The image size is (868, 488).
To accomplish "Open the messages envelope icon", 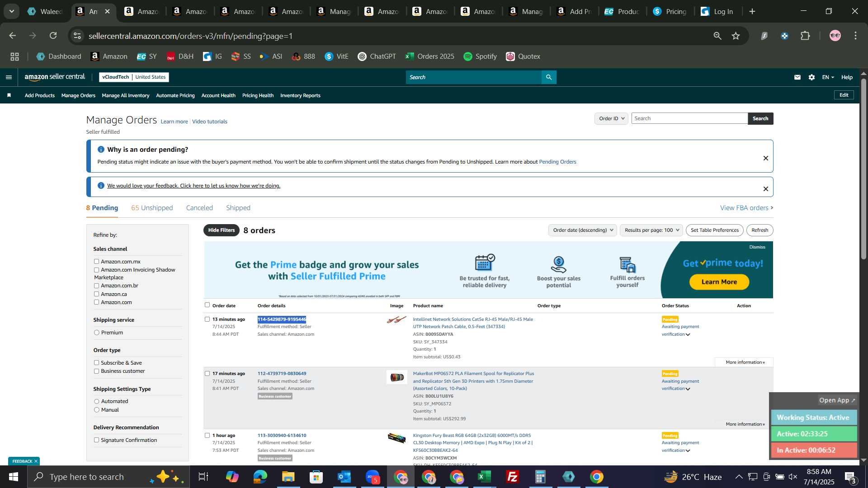I will [797, 77].
